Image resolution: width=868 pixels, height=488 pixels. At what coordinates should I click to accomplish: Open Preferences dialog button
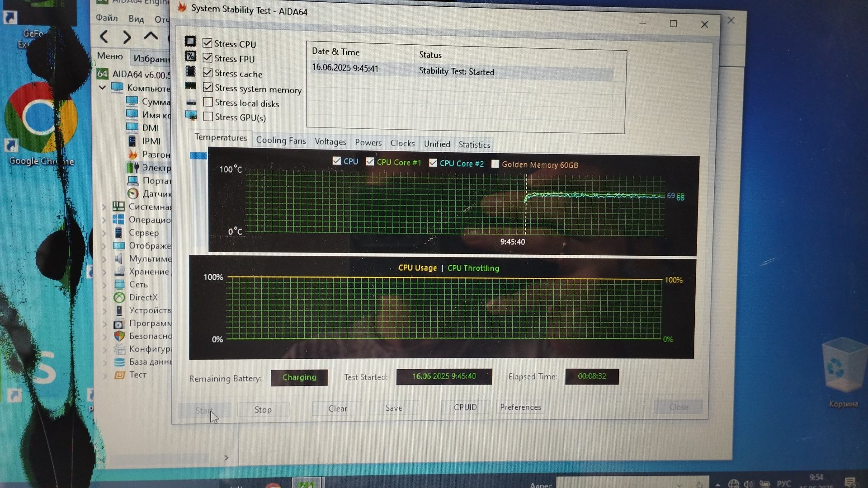pyautogui.click(x=520, y=407)
